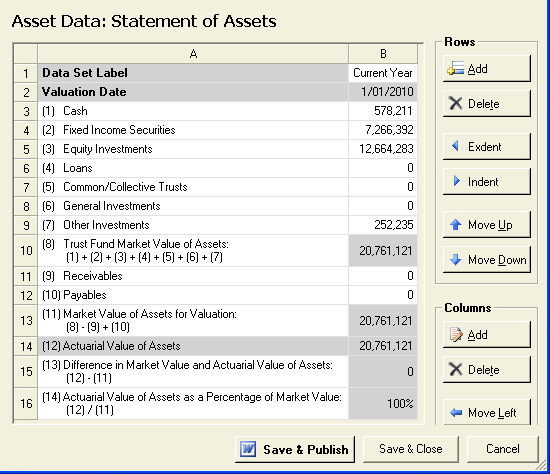Move row down with blue arrow

click(x=487, y=260)
